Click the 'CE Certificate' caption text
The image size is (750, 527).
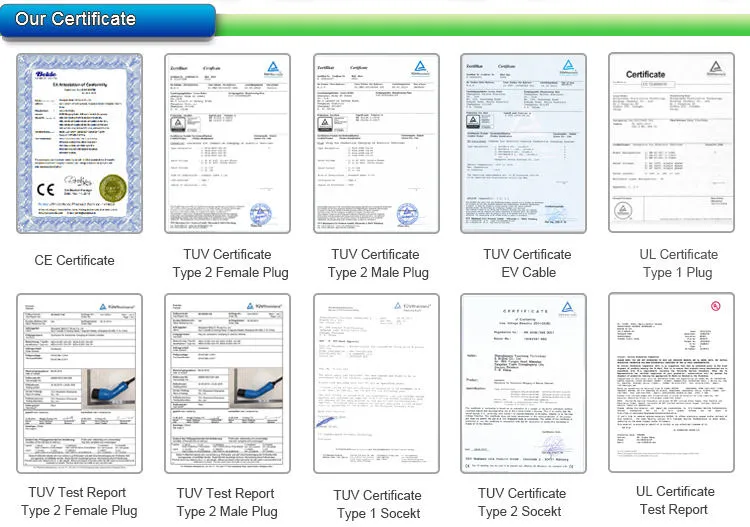point(75,260)
